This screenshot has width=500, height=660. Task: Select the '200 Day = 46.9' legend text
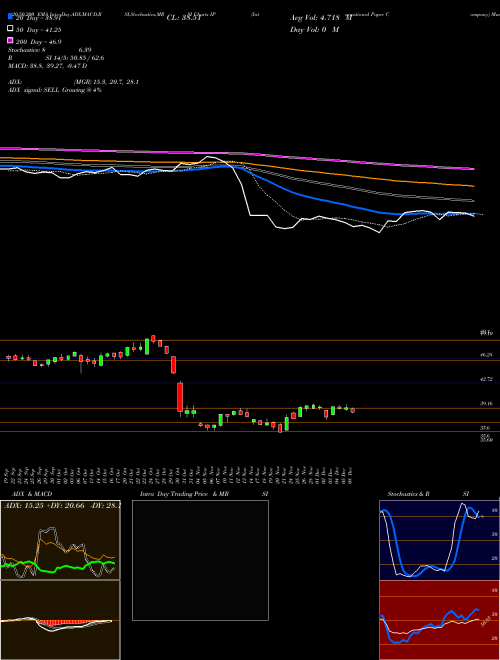coord(39,42)
